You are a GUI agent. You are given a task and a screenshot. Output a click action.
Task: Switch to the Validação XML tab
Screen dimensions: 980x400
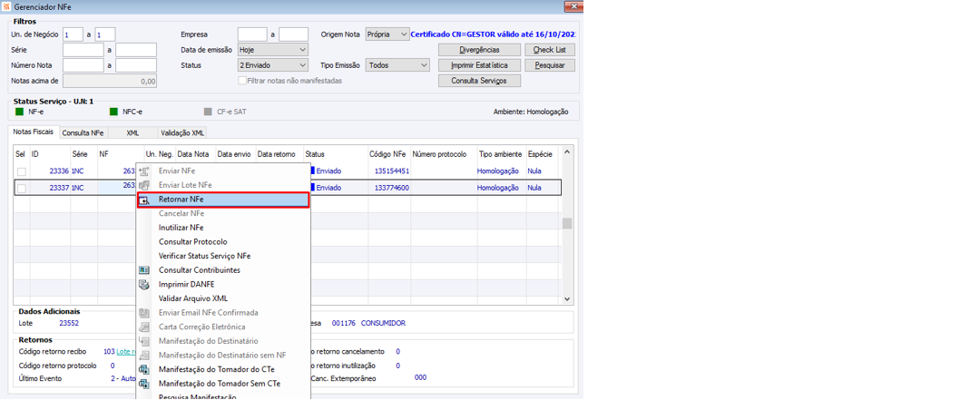click(x=181, y=133)
